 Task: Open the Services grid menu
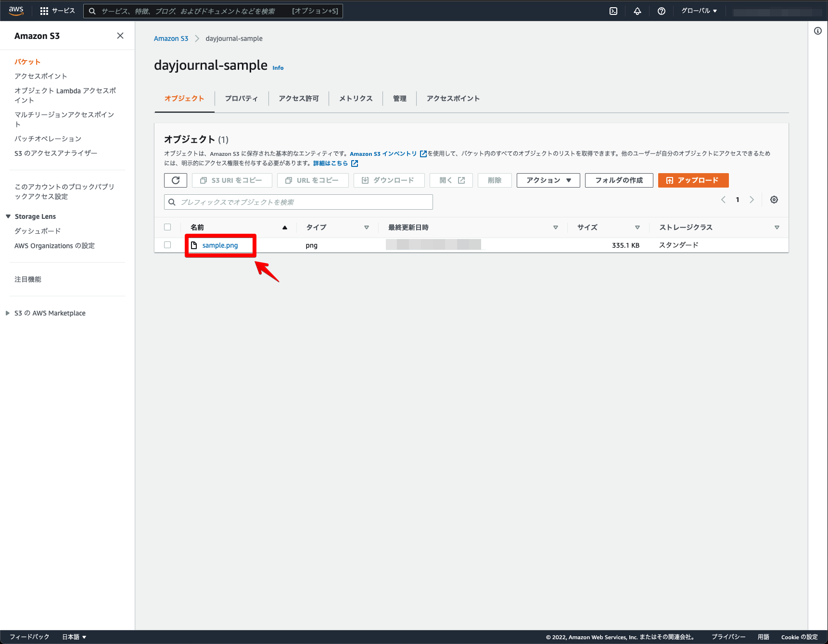(57, 11)
